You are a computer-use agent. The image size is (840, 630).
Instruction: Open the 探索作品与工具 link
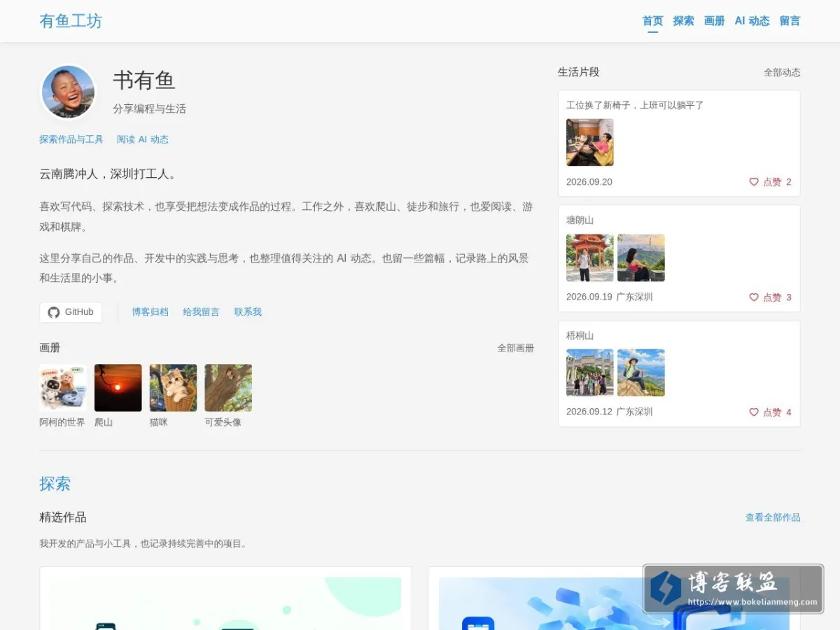click(71, 139)
